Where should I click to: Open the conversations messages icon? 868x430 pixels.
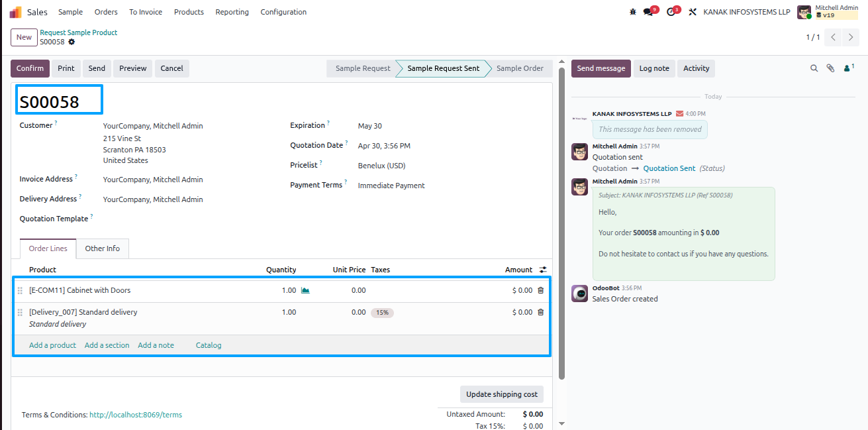pos(650,12)
